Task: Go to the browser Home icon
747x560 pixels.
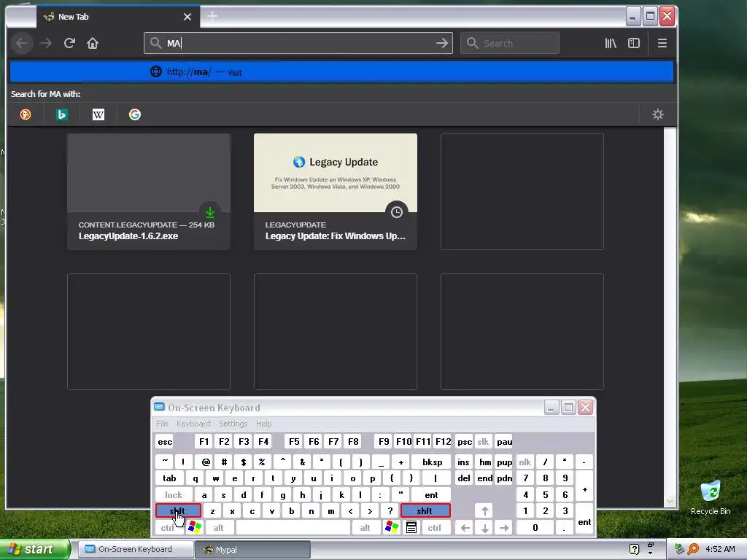Action: [x=93, y=43]
